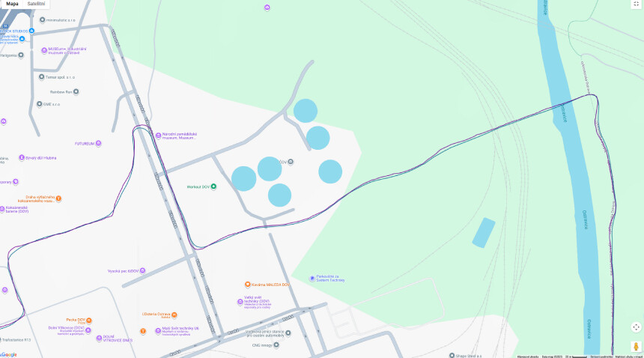Screen dimensions: 644x358
Task: Click the Workout DOV green marker
Action: pyautogui.click(x=213, y=186)
